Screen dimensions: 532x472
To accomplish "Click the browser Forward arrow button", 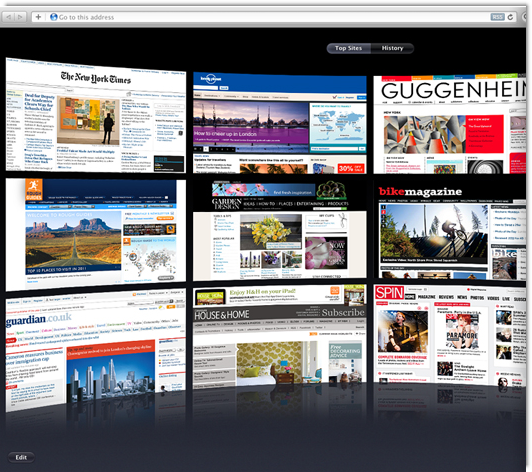I will click(21, 17).
